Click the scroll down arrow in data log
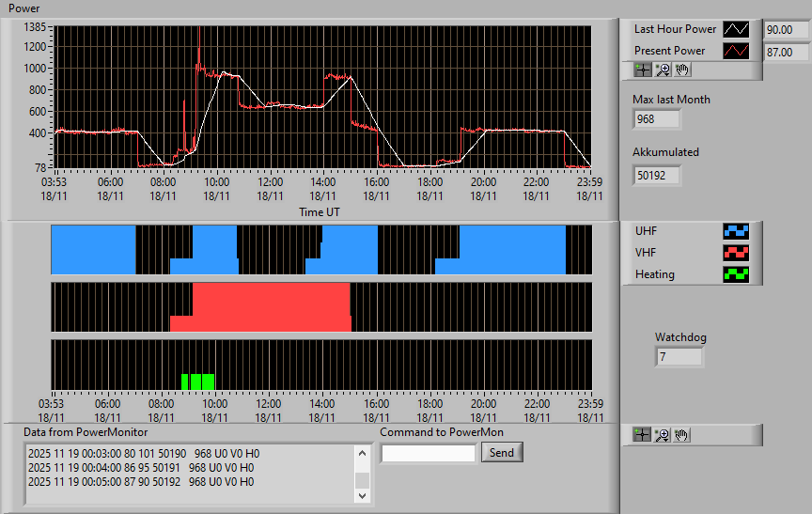This screenshot has height=514, width=812. [362, 495]
